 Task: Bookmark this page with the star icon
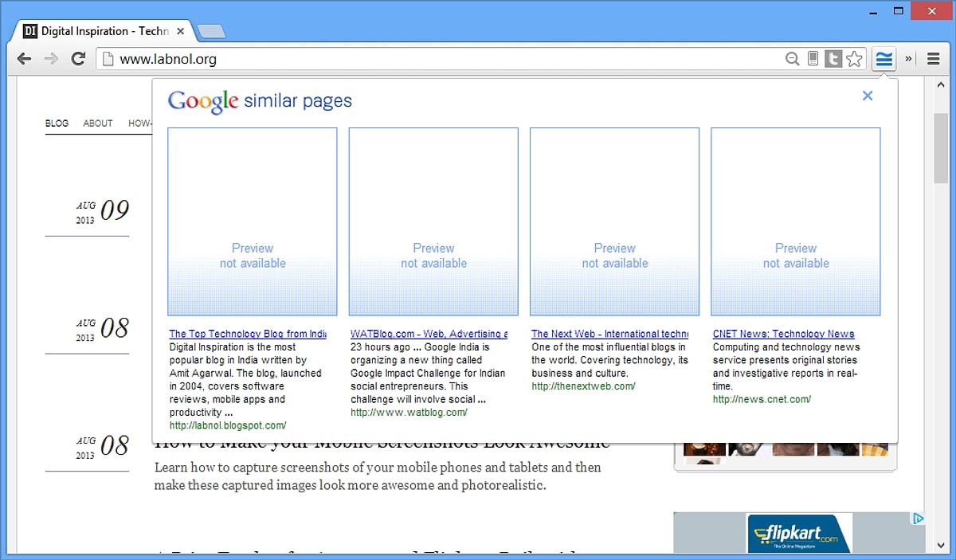(854, 59)
